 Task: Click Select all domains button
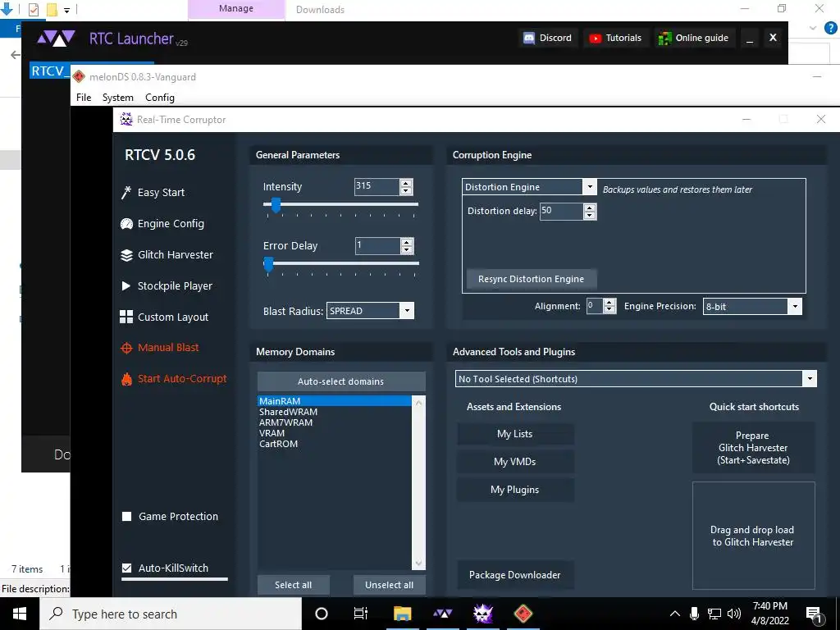coord(293,585)
